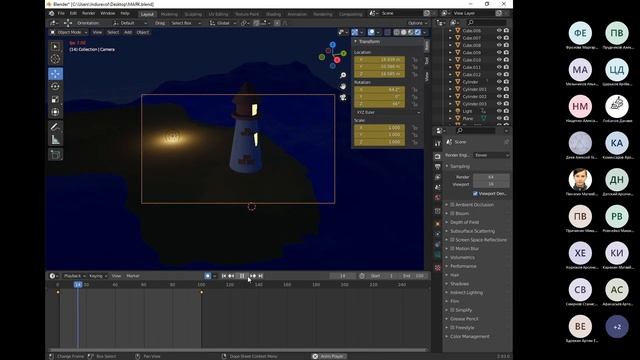This screenshot has width=640, height=360.
Task: Activate the Rotate tool
Action: click(55, 87)
